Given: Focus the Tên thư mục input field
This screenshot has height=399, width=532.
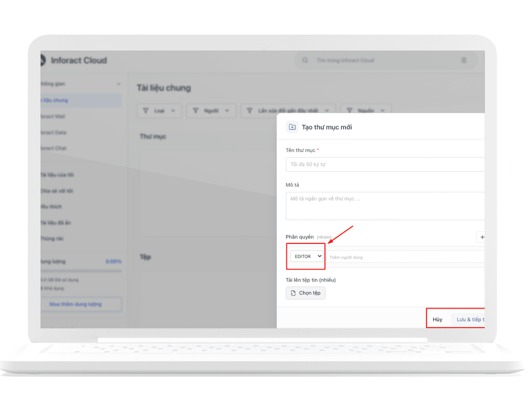Looking at the screenshot, I should tap(385, 164).
